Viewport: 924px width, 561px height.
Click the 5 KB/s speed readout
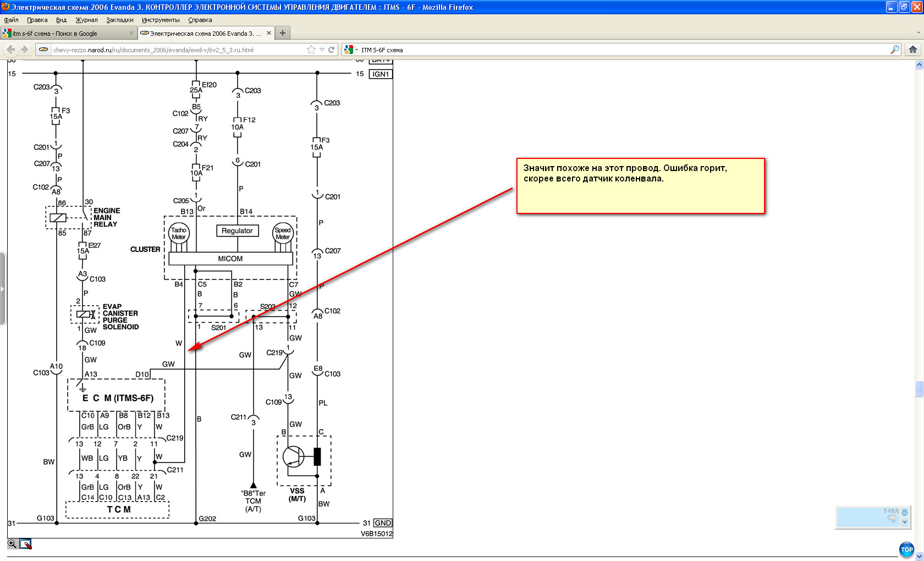(x=891, y=511)
